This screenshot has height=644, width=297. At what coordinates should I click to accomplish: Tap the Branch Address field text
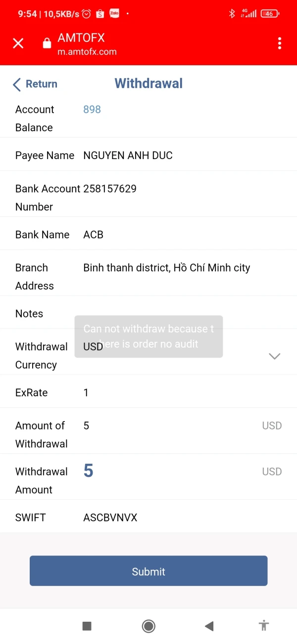(166, 268)
